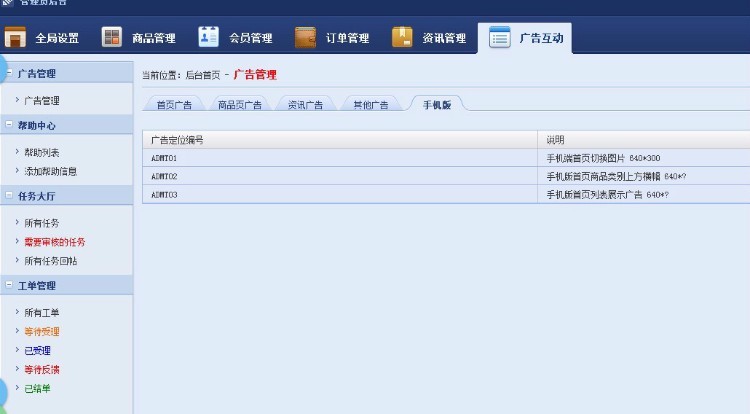Click 手机版首页商品类别上方横幅 description
This screenshot has height=414, width=750.
pyautogui.click(x=616, y=176)
